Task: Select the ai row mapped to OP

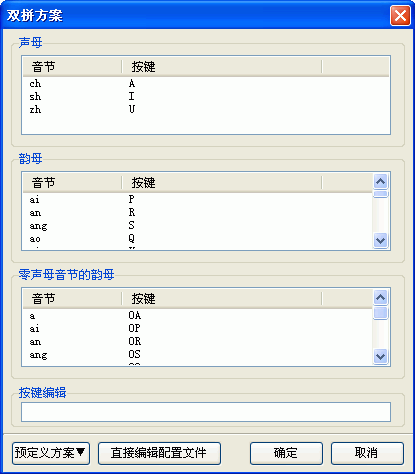Action: (197, 328)
